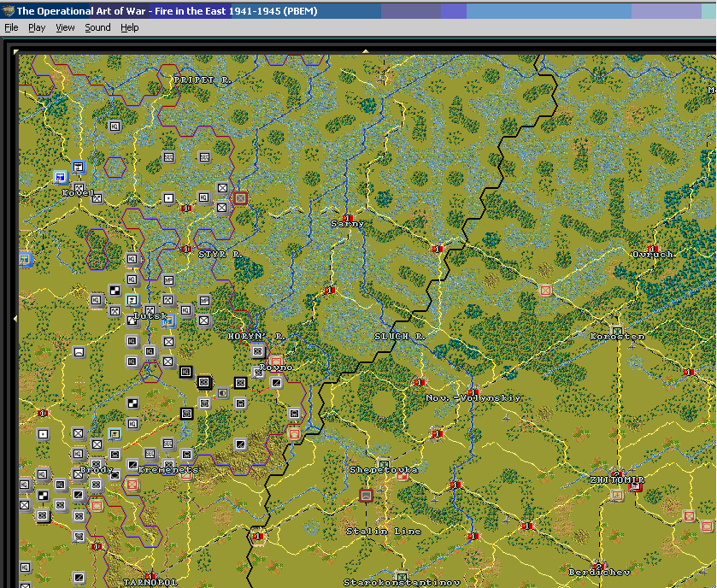Select the half-circle unit southwest of Rovno
This screenshot has height=588, width=717.
point(223,392)
